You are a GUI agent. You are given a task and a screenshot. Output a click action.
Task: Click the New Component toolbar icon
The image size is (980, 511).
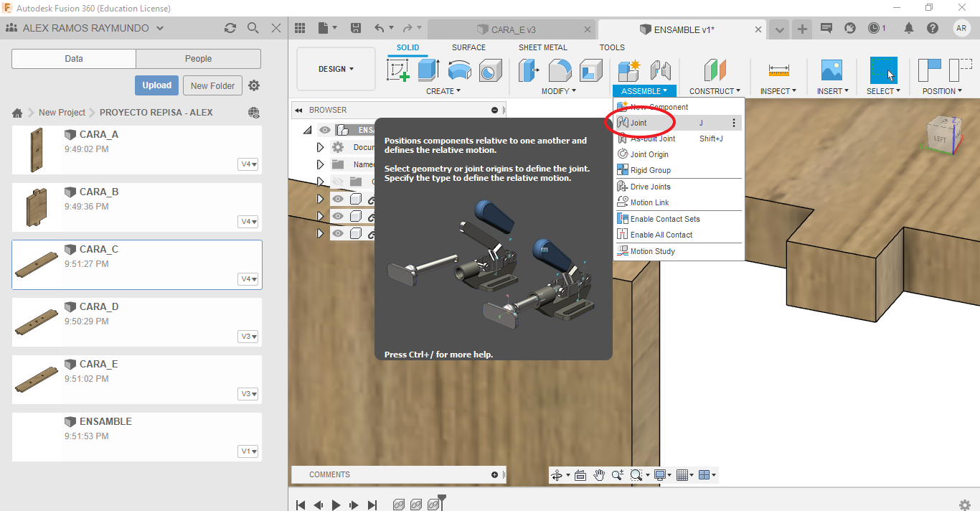(628, 70)
